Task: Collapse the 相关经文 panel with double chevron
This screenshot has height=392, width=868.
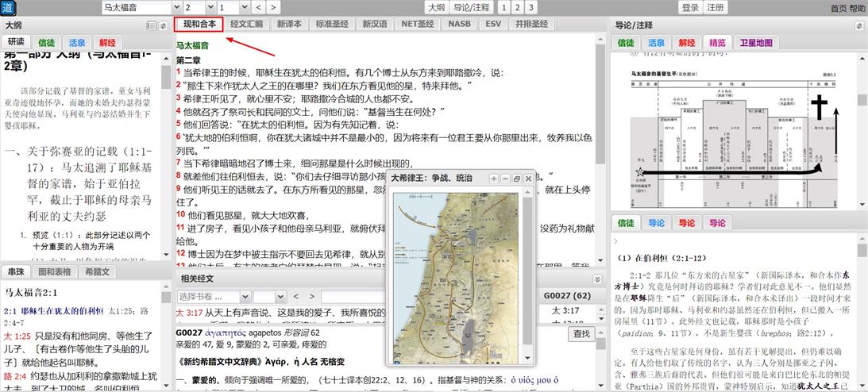Action: coord(597,279)
